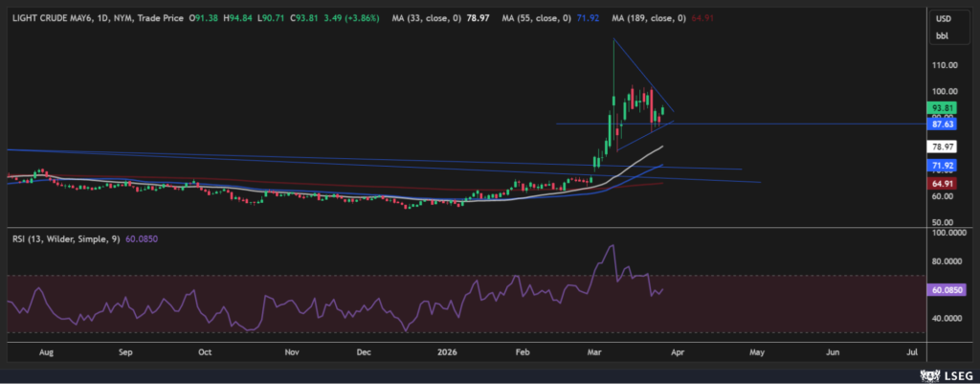Click the 60.0850 RSI value tag on axis
The height and width of the screenshot is (384, 980).
[x=946, y=290]
